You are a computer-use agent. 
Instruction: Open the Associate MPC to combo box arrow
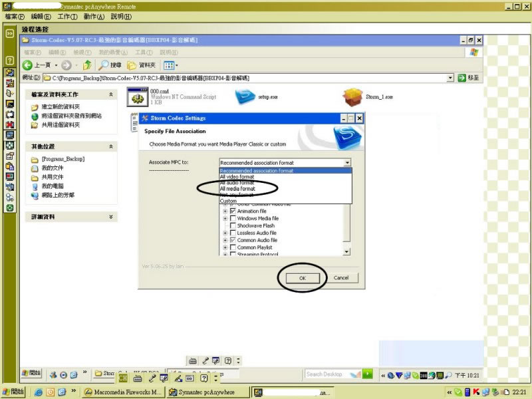(347, 163)
